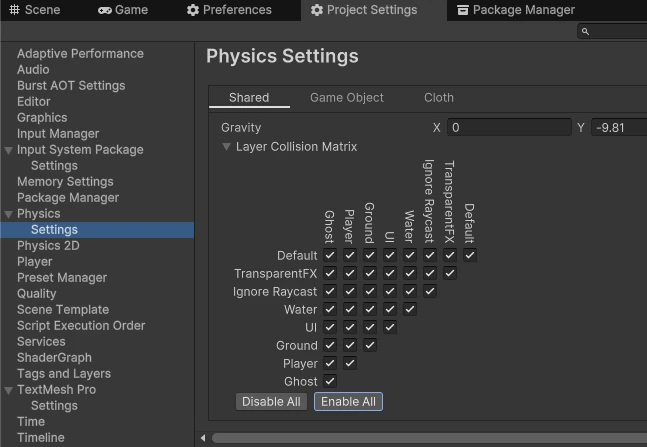Image resolution: width=647 pixels, height=447 pixels.
Task: Open Scene Template settings
Action: pyautogui.click(x=63, y=310)
